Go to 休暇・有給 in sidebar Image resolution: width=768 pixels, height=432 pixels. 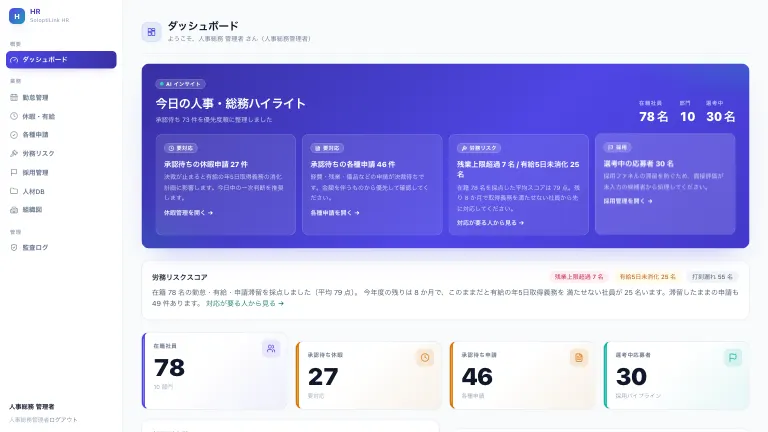point(61,116)
